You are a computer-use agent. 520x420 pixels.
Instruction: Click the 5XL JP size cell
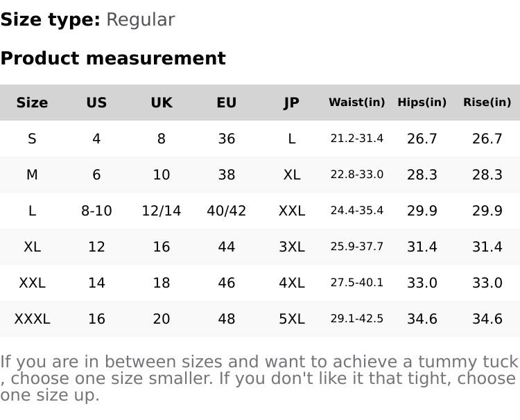pos(292,319)
